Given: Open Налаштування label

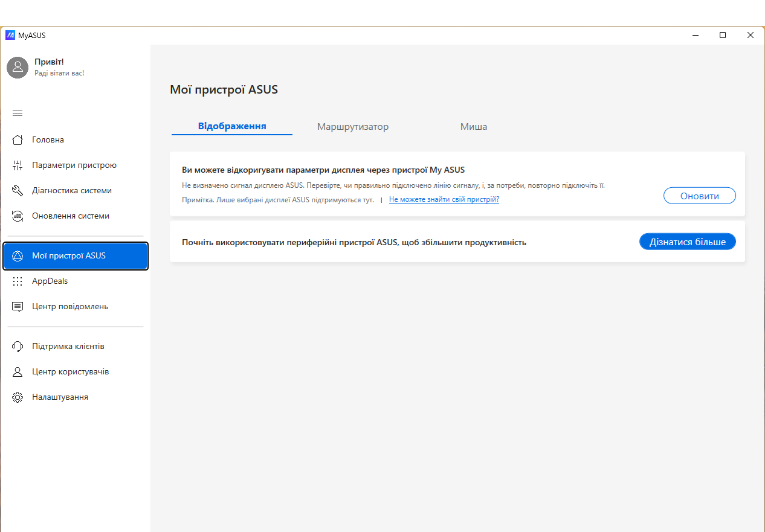Looking at the screenshot, I should click(x=60, y=397).
